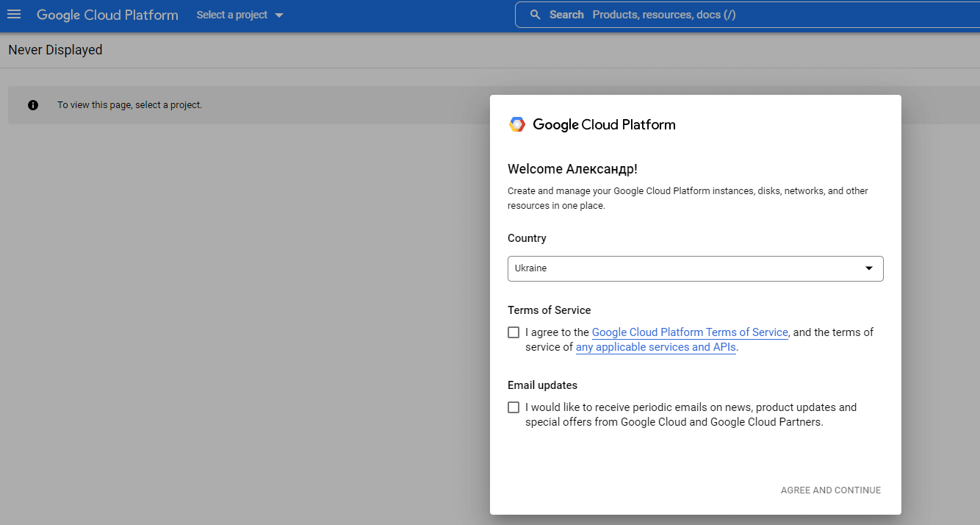Open the Select a project dropdown

tap(239, 15)
